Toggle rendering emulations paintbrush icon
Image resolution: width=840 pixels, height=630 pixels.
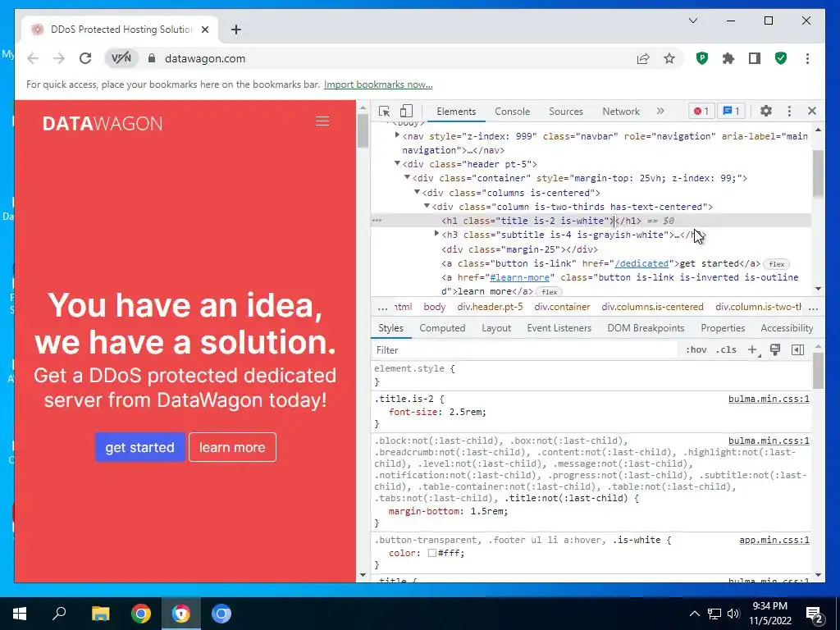click(x=774, y=349)
